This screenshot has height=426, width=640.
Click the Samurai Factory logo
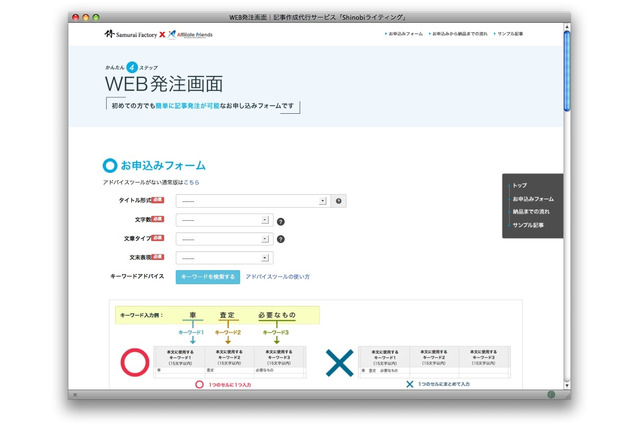pos(131,34)
